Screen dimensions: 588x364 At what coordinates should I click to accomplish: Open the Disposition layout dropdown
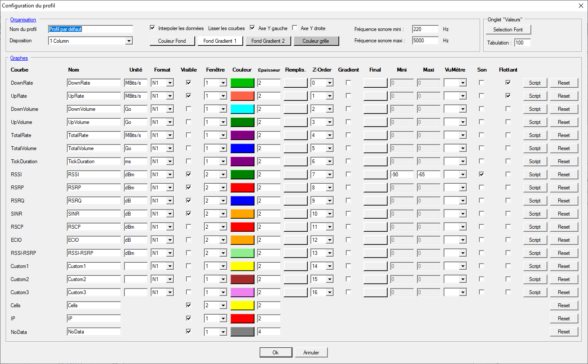[x=129, y=40]
